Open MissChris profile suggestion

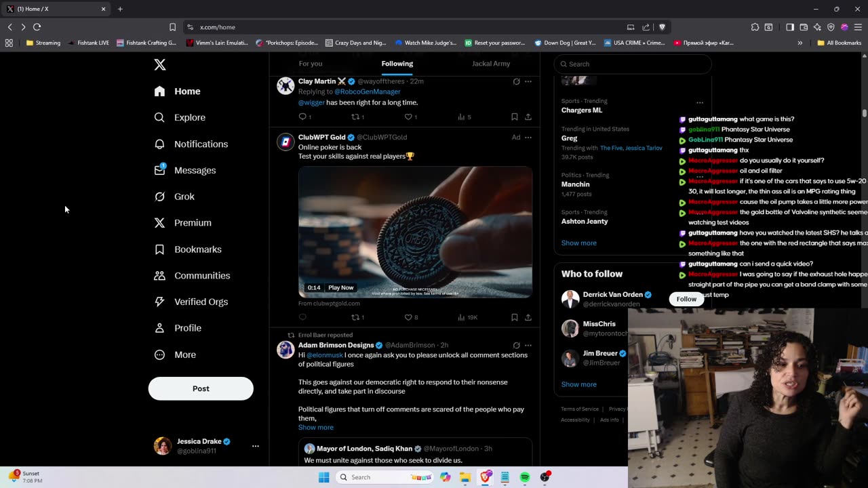coord(599,324)
